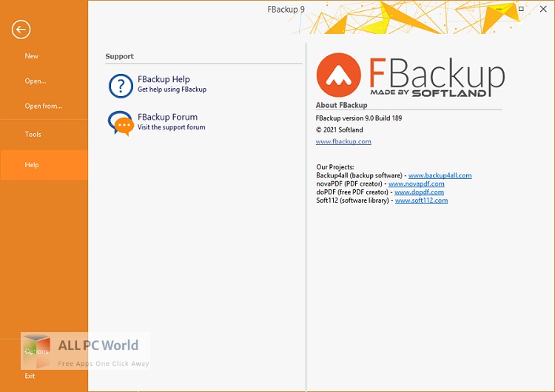Select the Open from... menu entry
Screen dimensions: 555x392
44,107
